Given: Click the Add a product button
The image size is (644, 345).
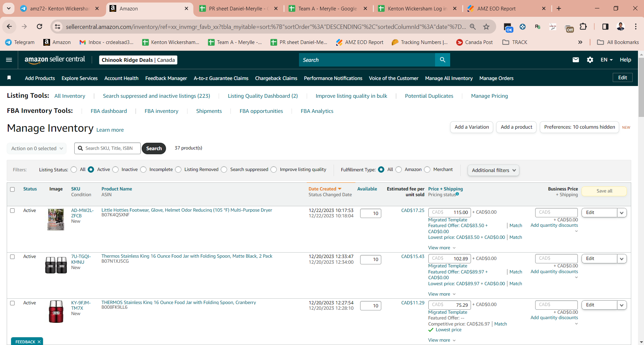Looking at the screenshot, I should (x=516, y=127).
